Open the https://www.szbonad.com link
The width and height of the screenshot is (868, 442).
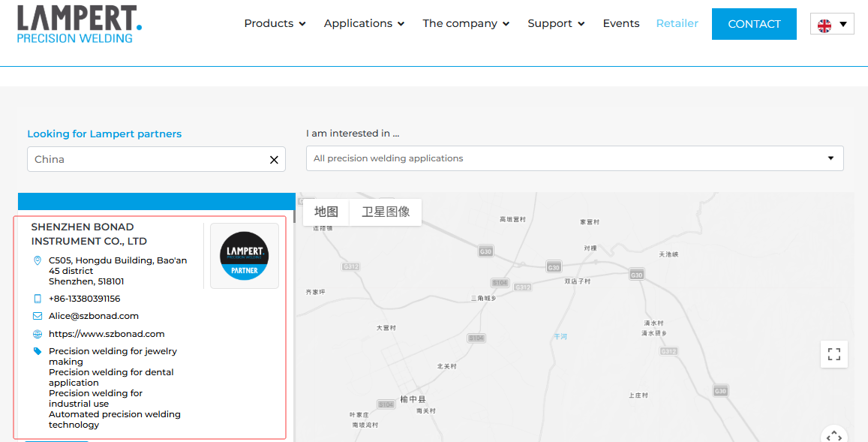click(x=107, y=334)
